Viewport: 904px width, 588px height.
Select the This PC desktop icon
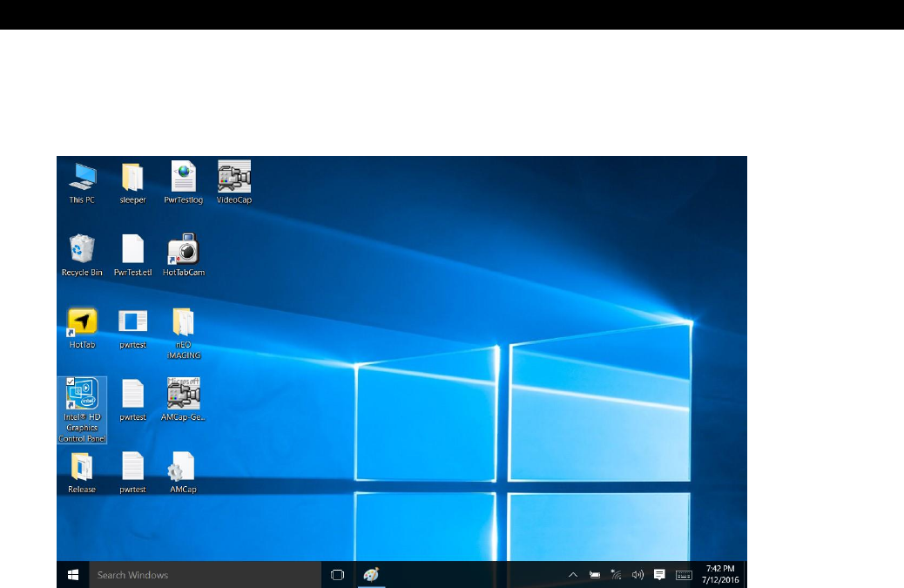(x=82, y=177)
